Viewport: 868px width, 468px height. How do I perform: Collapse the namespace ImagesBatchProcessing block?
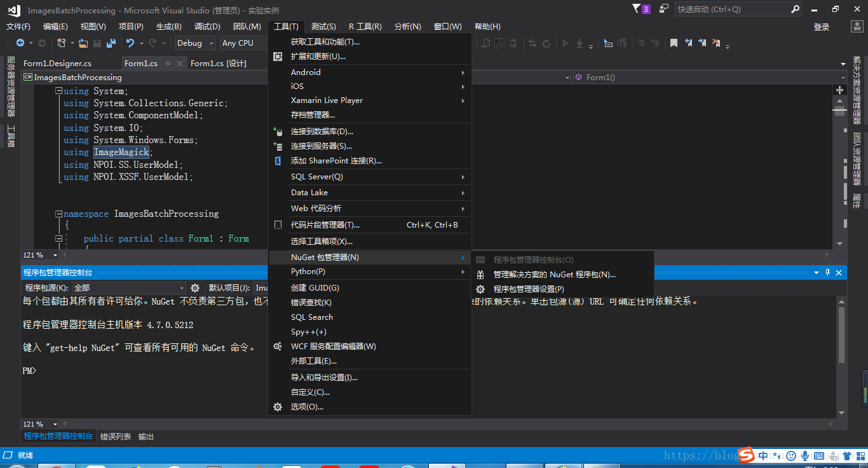(59, 214)
